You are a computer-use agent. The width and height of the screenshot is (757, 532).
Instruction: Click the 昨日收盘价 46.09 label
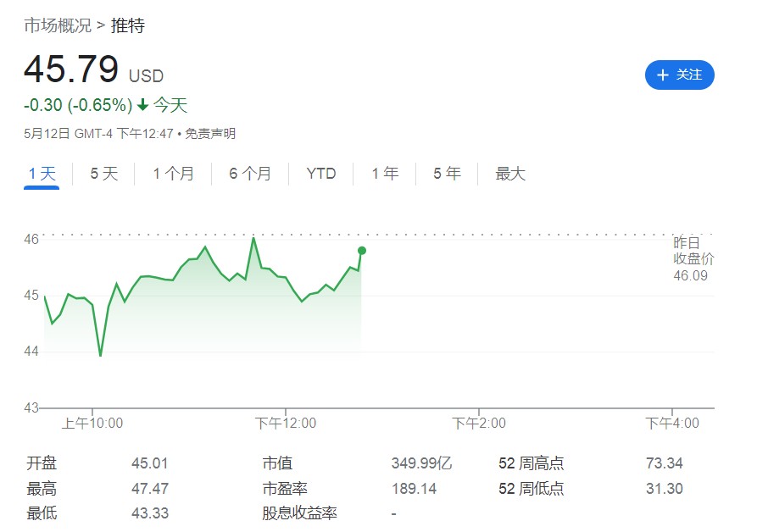[693, 259]
